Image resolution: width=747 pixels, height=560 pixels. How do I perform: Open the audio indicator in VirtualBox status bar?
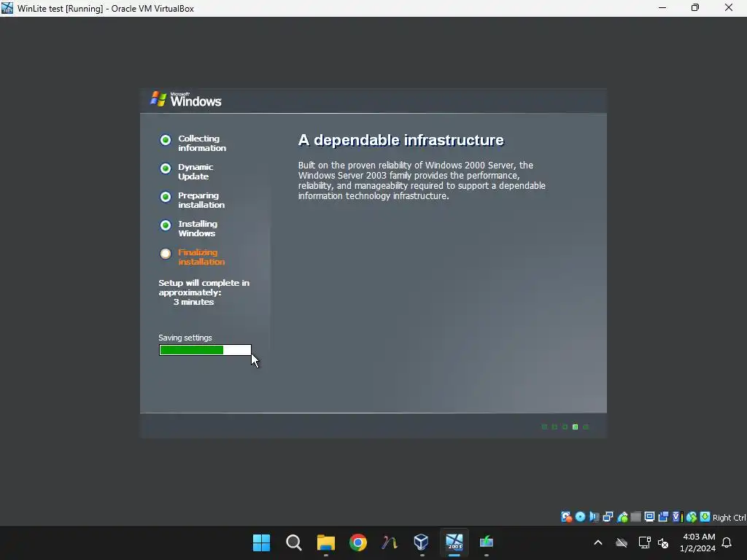(x=594, y=517)
